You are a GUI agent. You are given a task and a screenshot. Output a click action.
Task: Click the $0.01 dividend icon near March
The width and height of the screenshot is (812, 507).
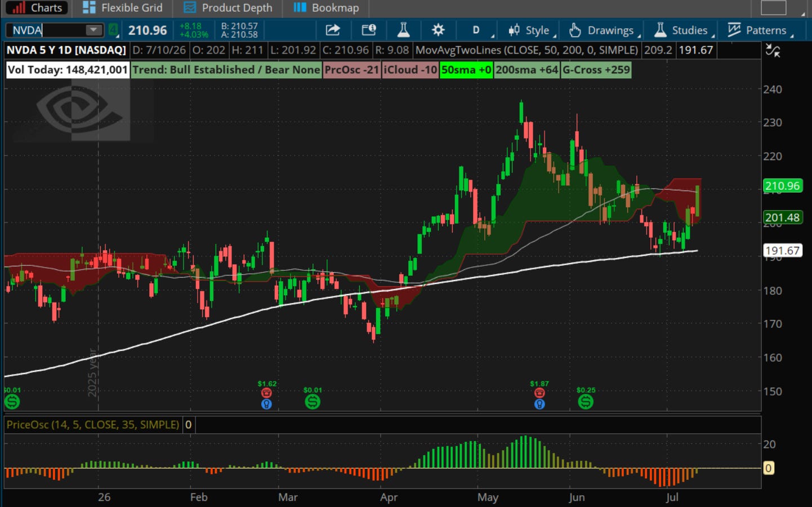point(313,402)
